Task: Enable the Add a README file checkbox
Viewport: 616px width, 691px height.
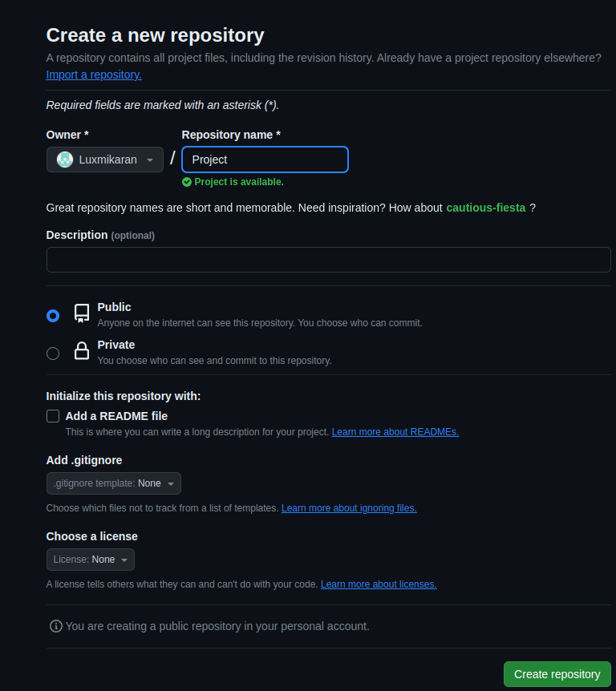Action: pos(52,415)
